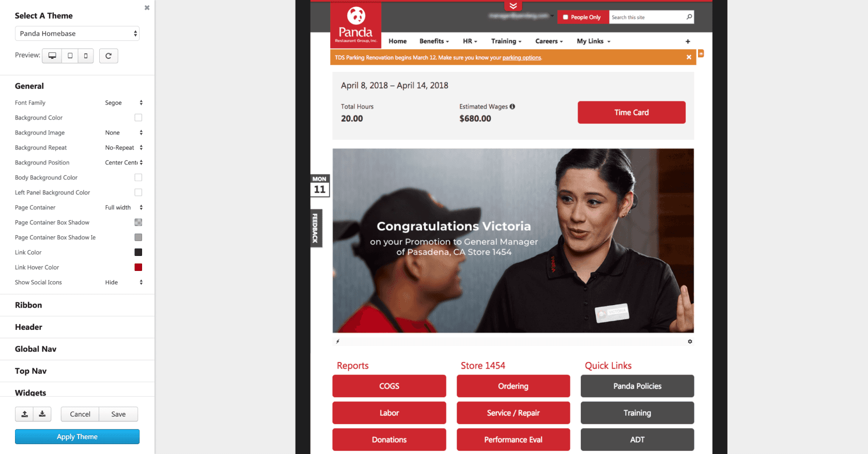Open the Donations report button

click(x=389, y=440)
